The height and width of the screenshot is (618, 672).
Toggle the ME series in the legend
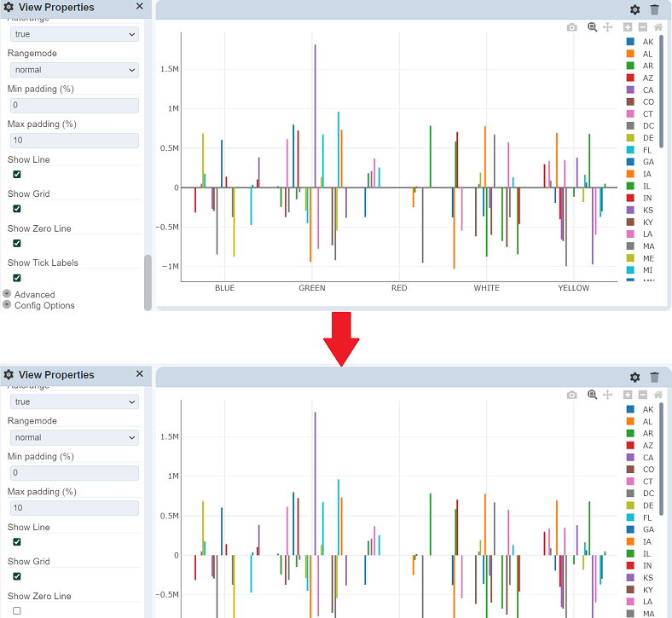point(647,257)
